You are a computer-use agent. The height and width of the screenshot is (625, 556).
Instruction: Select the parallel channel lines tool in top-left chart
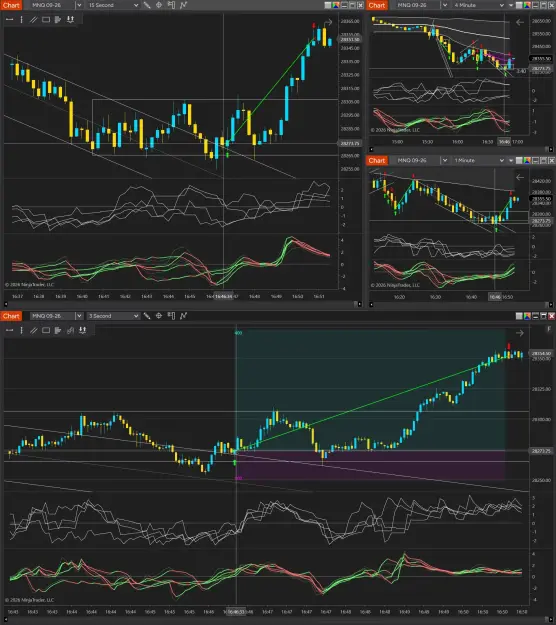(x=34, y=19)
